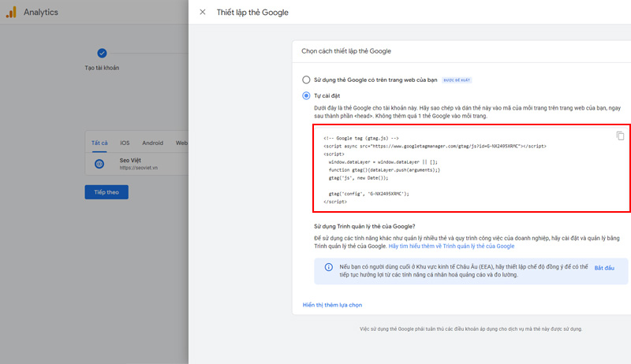Click the Analytics title text
The height and width of the screenshot is (364, 631).
tap(40, 13)
